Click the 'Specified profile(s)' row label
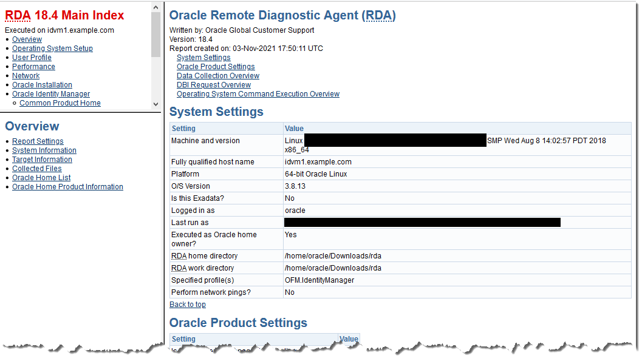This screenshot has height=364, width=642. 202,280
